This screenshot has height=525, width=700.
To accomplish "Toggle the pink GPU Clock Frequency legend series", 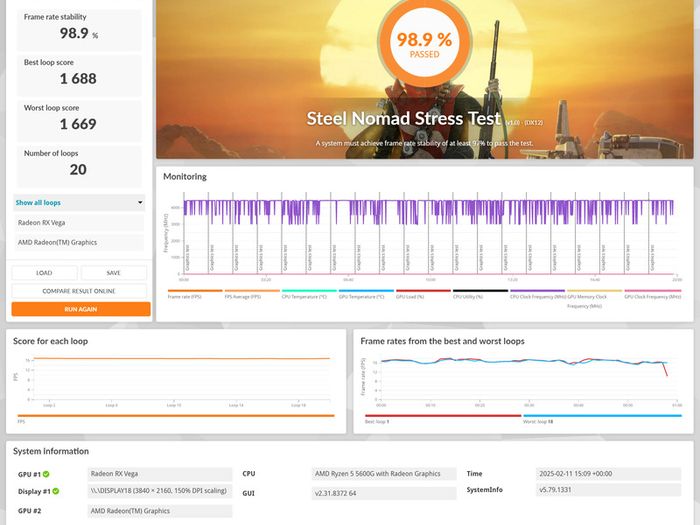I will (652, 294).
